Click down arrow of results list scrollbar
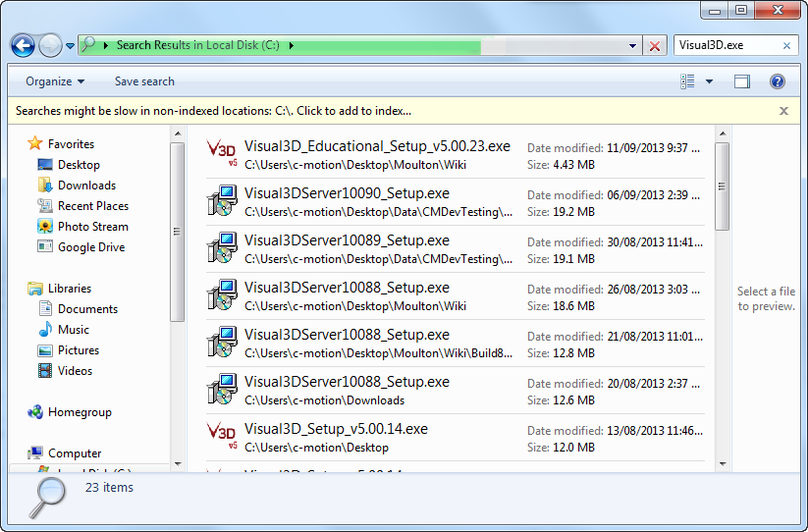This screenshot has width=808, height=532. (x=723, y=464)
